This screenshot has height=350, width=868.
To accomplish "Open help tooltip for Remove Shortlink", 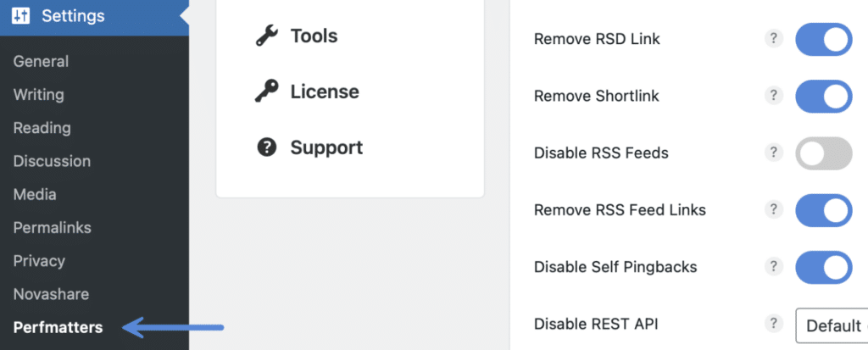I will tap(773, 96).
